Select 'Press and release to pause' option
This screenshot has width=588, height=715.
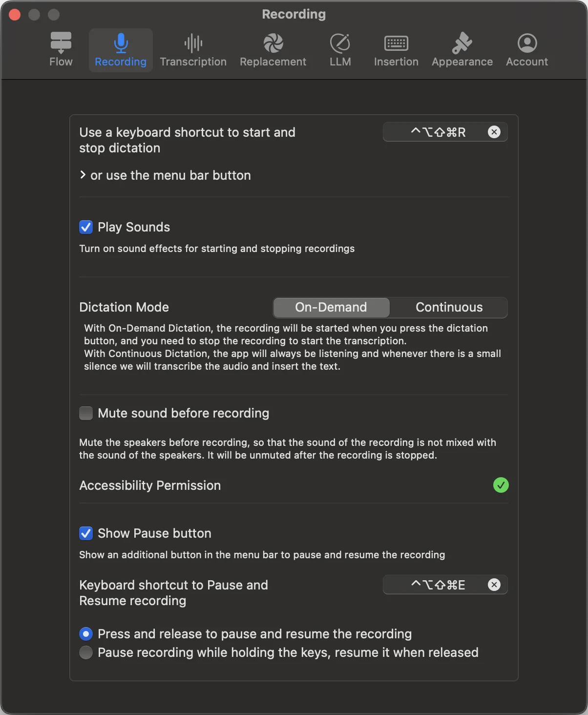click(x=86, y=634)
